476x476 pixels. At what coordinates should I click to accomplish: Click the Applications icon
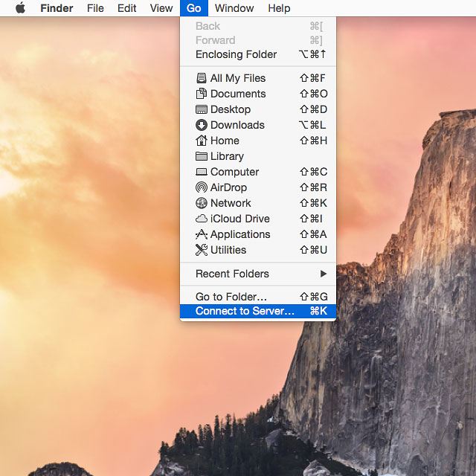click(x=202, y=234)
